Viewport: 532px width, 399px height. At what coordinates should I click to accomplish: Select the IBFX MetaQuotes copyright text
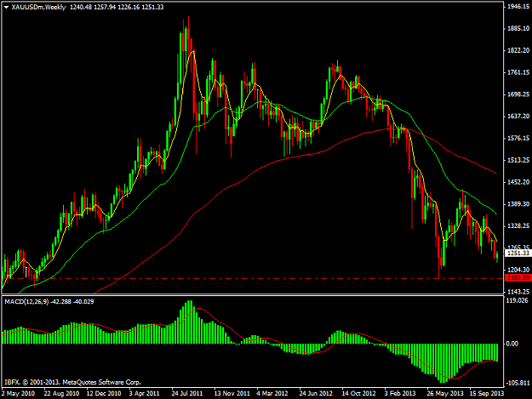[x=72, y=382]
